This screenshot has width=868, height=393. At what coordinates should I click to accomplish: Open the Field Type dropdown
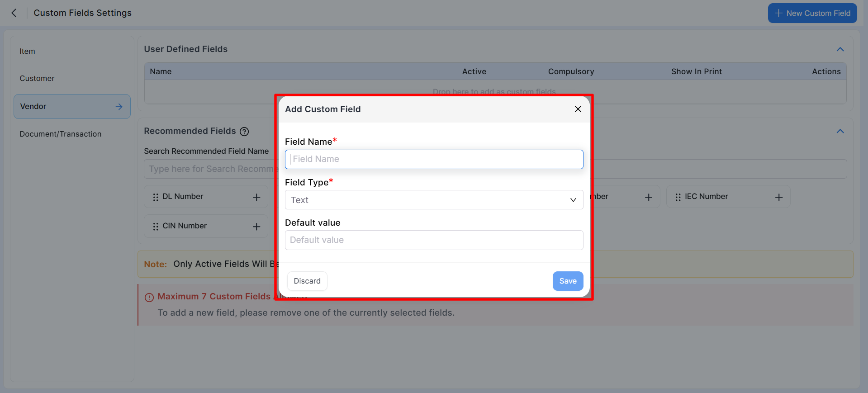click(x=433, y=200)
